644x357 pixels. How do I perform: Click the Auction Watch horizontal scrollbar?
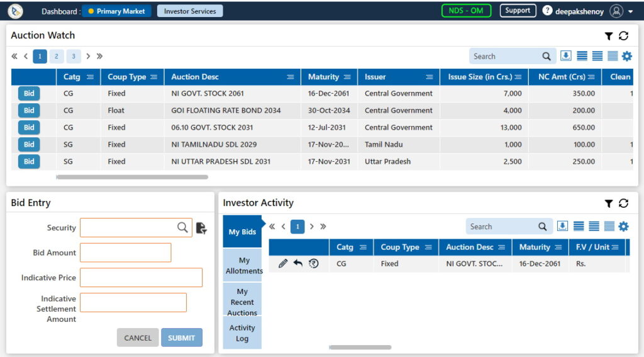pos(132,177)
